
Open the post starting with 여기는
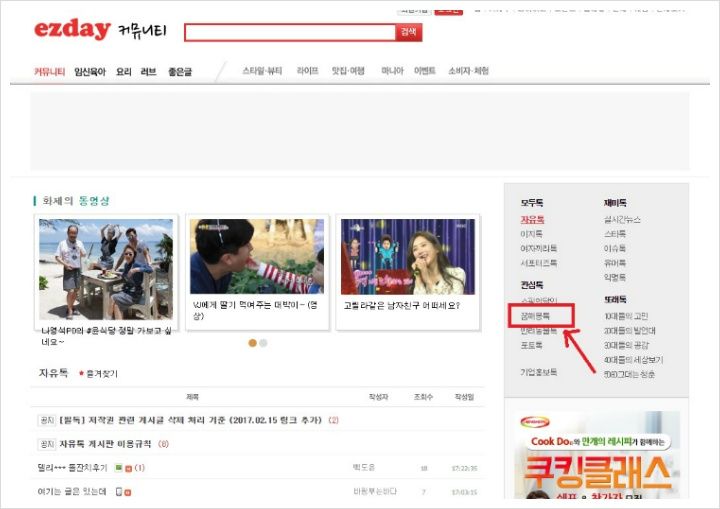point(72,492)
